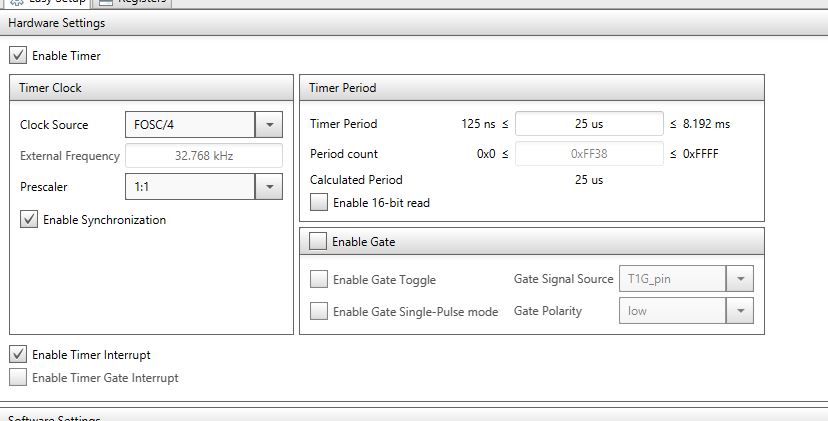828x421 pixels.
Task: Click the Period count field
Action: (x=589, y=154)
